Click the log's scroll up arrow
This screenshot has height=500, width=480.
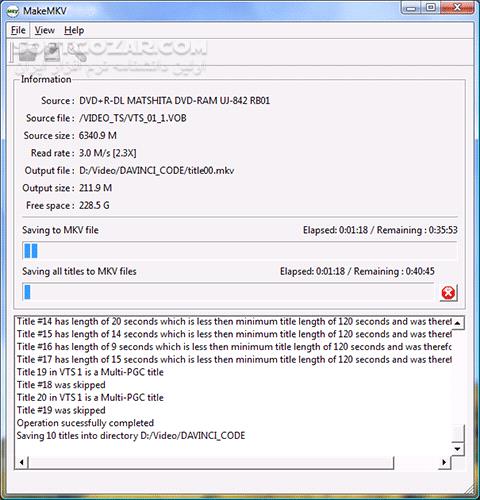457,323
